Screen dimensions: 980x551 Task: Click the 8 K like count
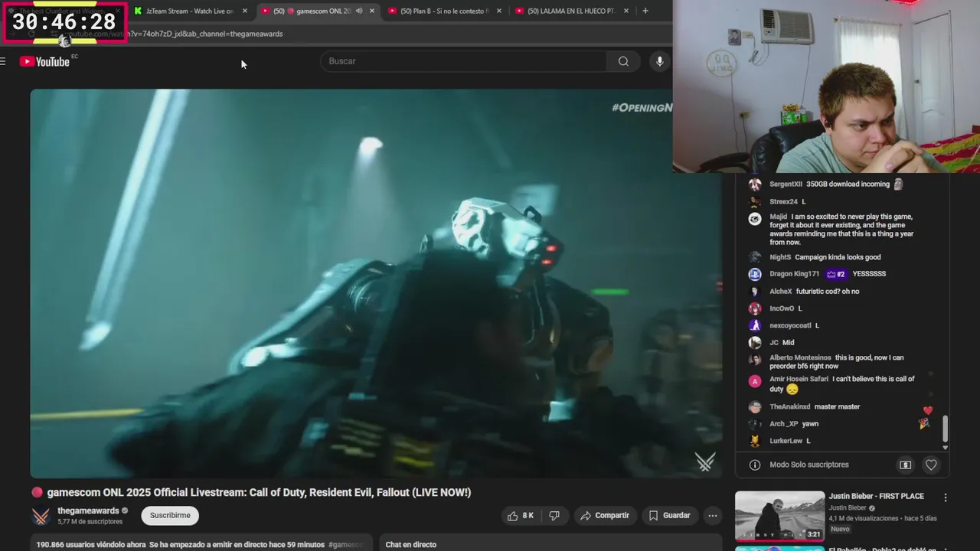[x=528, y=516]
